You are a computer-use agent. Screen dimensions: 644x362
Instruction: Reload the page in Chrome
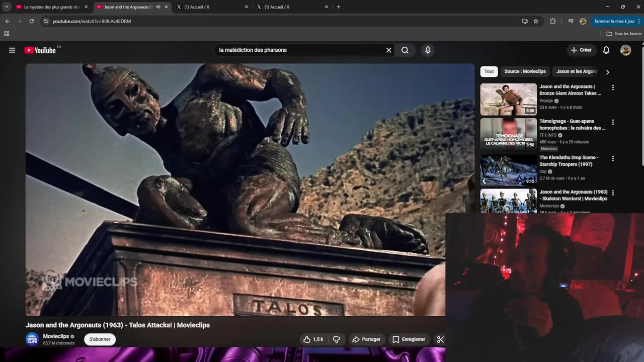pos(31,21)
